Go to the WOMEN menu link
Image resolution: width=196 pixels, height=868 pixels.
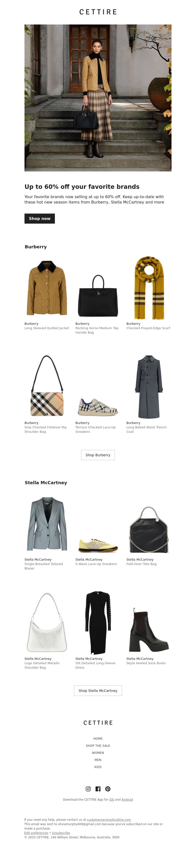coord(98,753)
